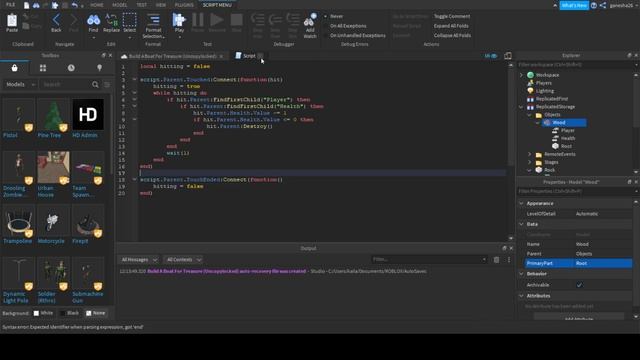
Task: Collapse the Objects folder in Explorer
Action: pos(530,115)
